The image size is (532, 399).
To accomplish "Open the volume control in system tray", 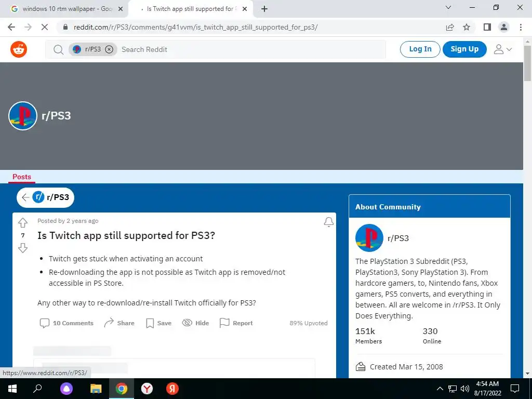I will [x=465, y=389].
